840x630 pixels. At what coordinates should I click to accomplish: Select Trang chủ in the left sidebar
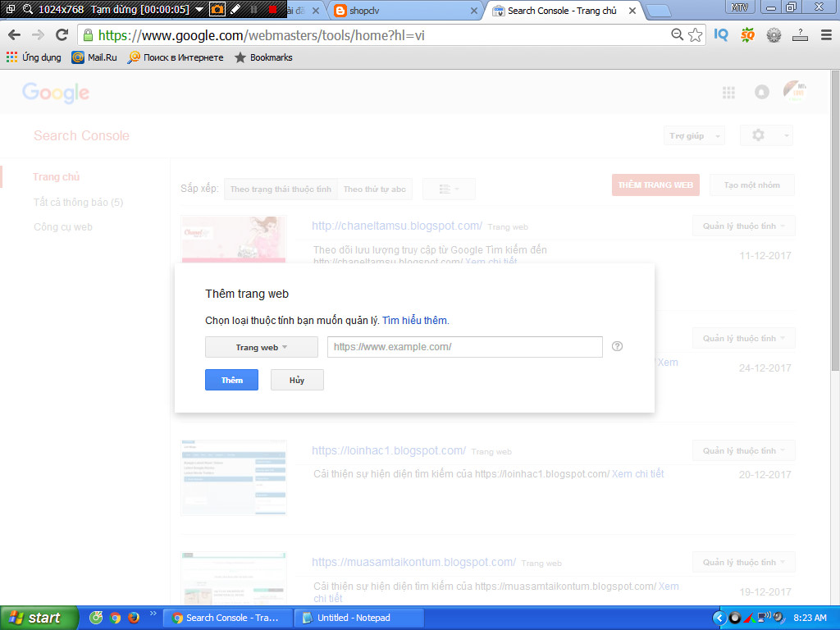click(57, 177)
